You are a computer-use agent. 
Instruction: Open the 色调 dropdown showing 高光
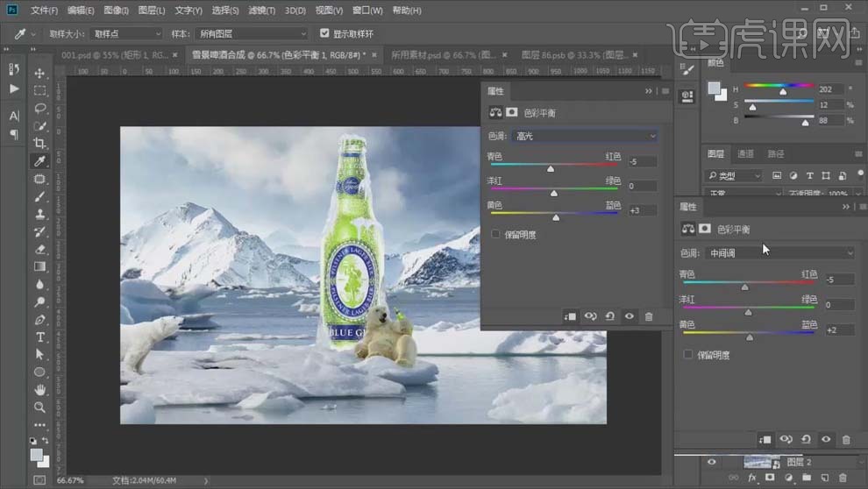point(585,136)
